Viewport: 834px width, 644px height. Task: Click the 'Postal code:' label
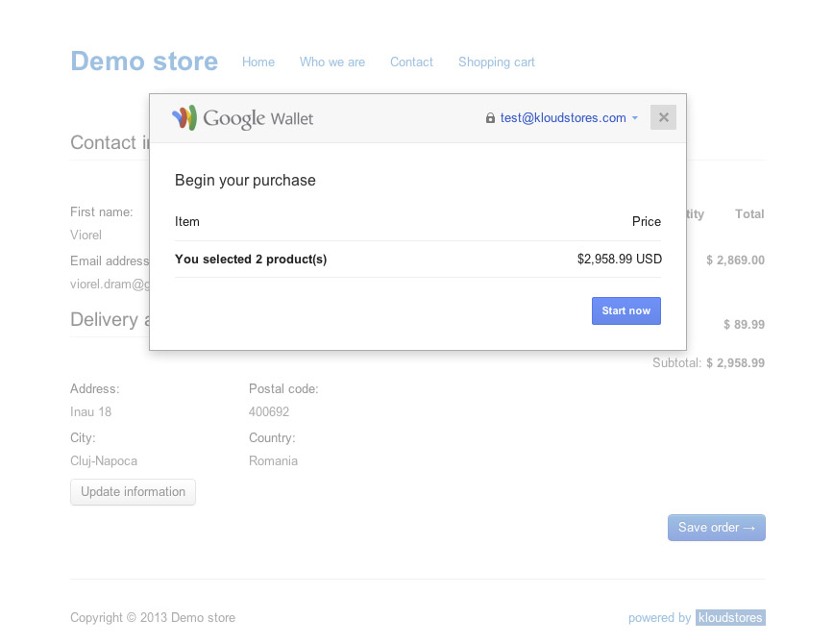[283, 389]
